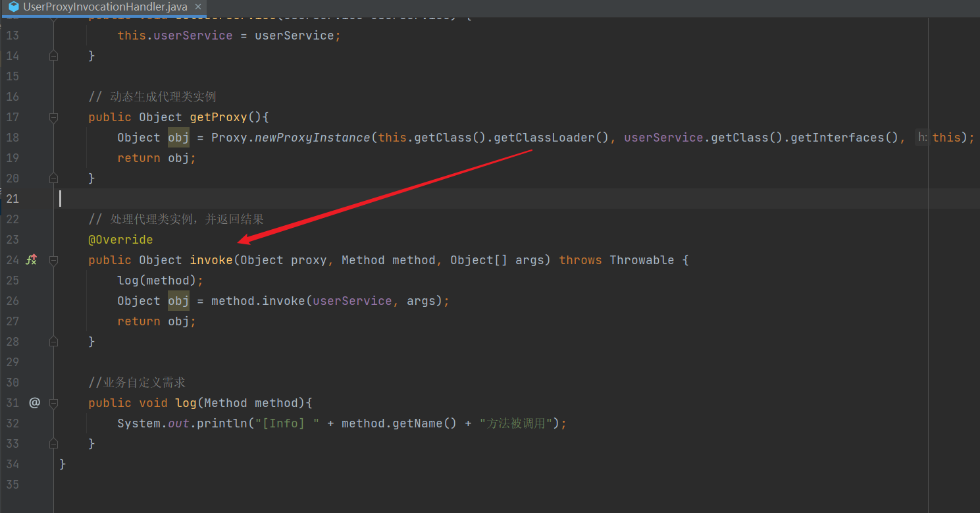Screen dimensions: 980x513
Task: Click the fold end marker on line 28
Action: 53,342
